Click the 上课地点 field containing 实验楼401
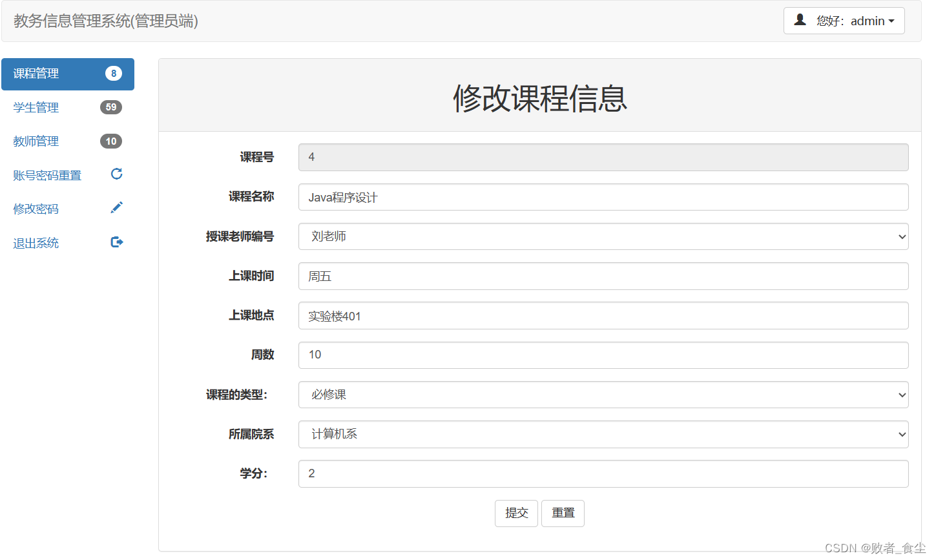936x560 pixels. [x=603, y=316]
